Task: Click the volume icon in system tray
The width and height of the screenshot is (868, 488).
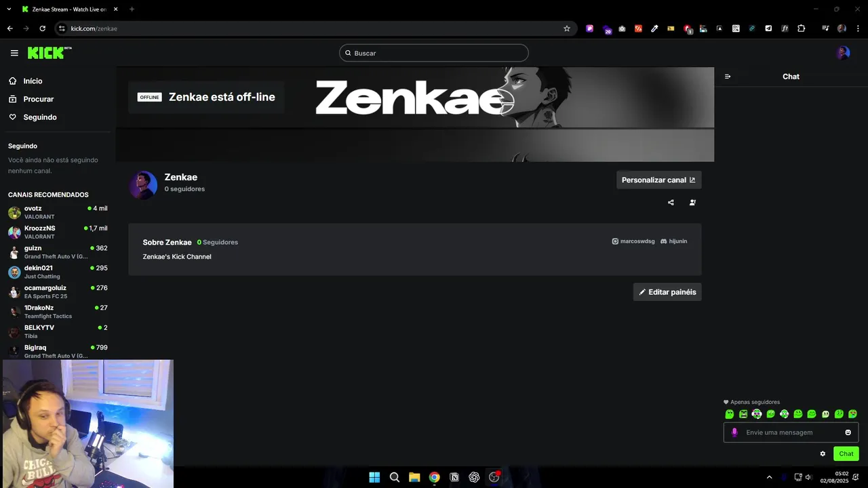Action: coord(808,477)
